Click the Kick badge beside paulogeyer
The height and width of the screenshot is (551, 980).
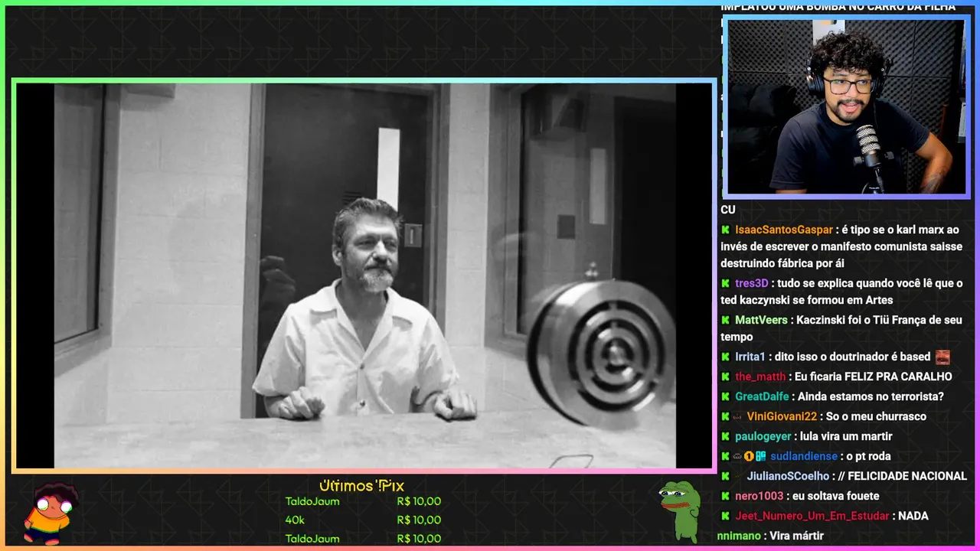(725, 436)
